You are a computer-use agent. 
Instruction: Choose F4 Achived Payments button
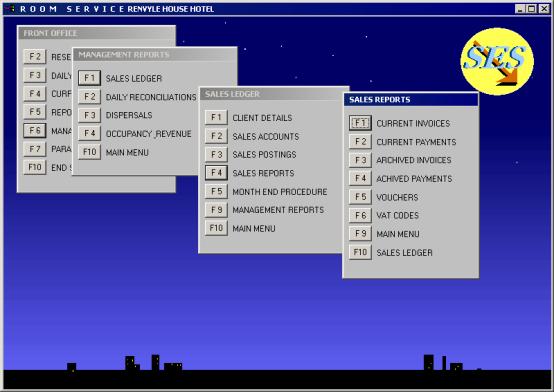click(x=360, y=178)
